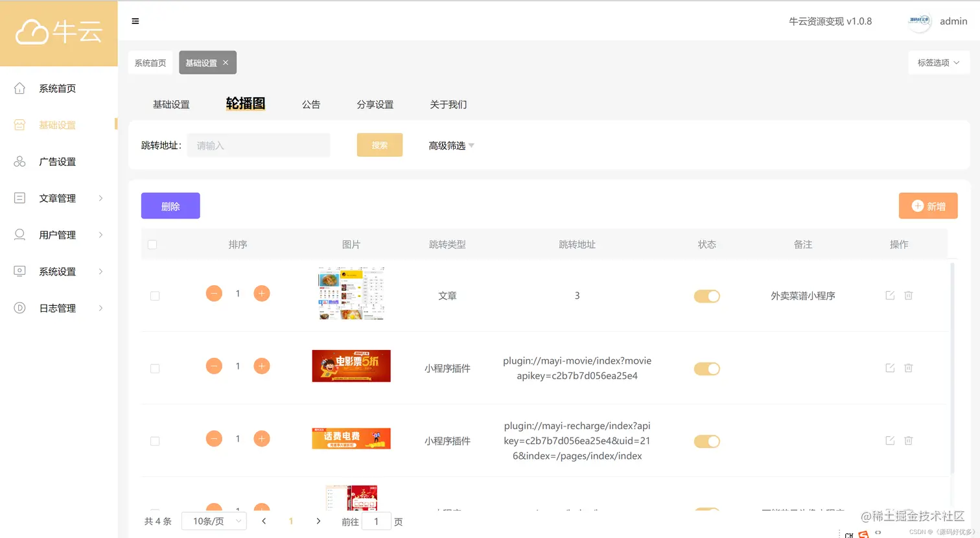Expand the 高级筛选 filter options

pos(451,145)
